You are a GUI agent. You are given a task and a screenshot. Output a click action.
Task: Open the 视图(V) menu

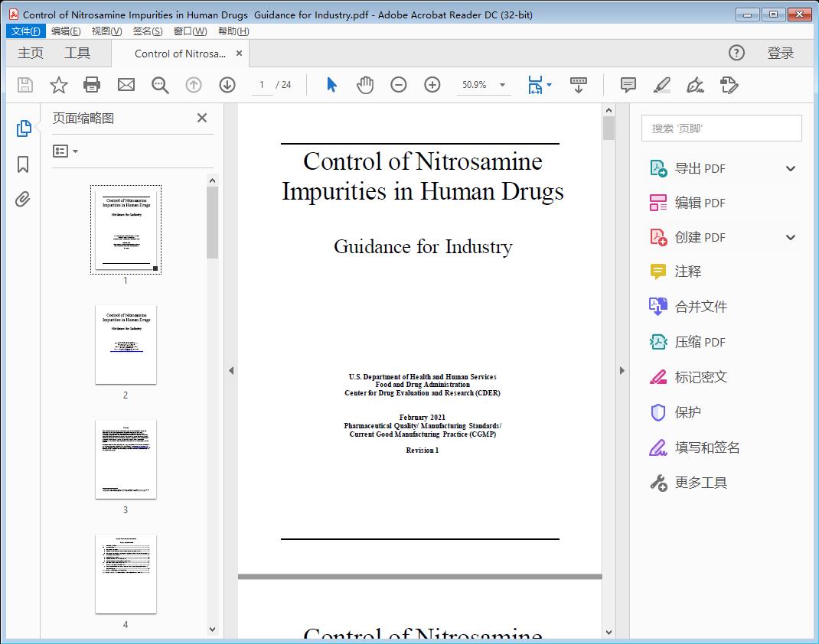(106, 31)
